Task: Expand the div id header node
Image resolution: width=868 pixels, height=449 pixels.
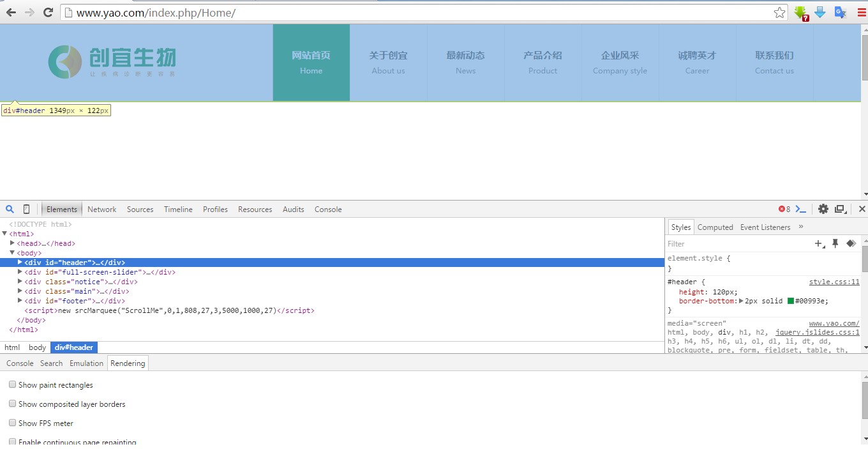Action: (x=20, y=263)
